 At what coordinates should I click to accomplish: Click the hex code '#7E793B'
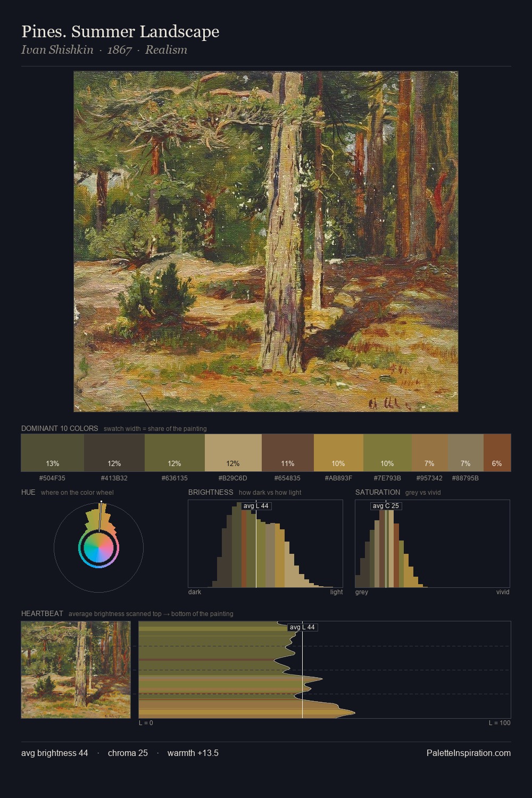click(x=387, y=478)
